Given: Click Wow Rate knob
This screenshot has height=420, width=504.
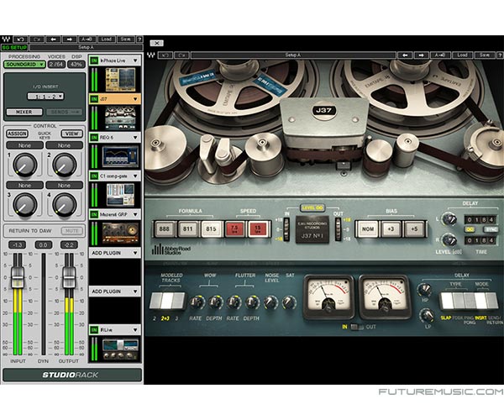Looking at the screenshot, I should point(196,302).
